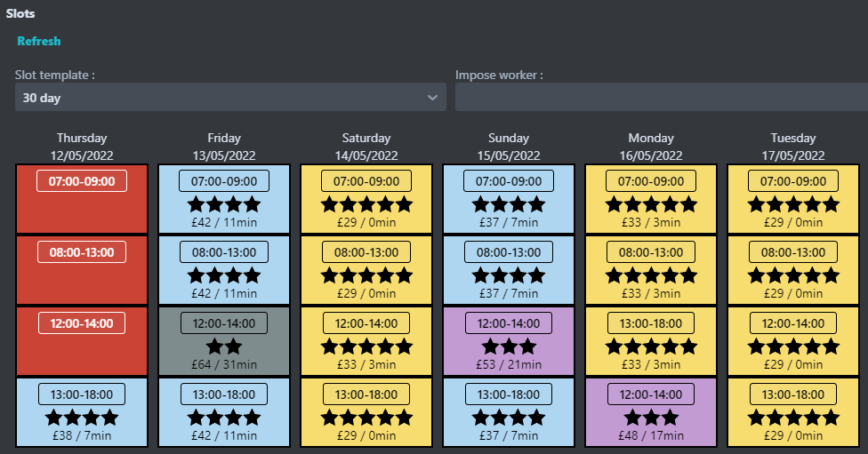Click the Slots section heading
The image size is (868, 454).
click(20, 14)
